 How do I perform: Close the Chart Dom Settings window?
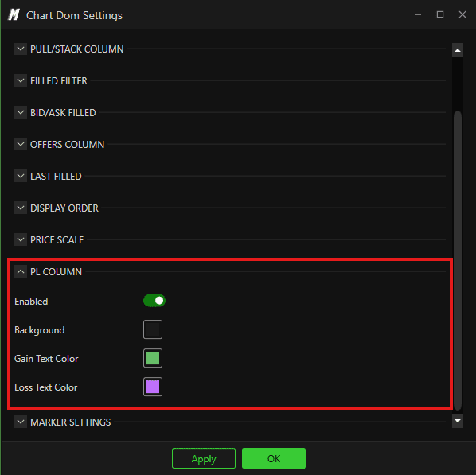tap(462, 14)
